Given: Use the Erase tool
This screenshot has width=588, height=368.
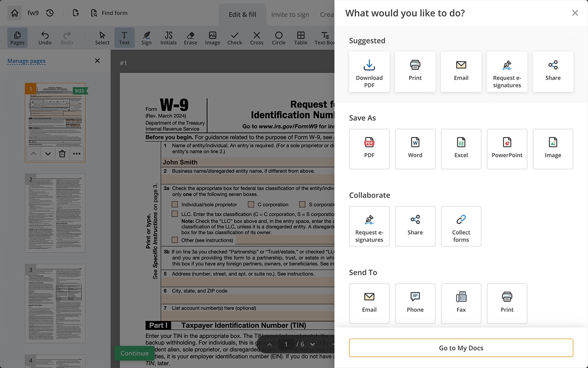Looking at the screenshot, I should click(191, 38).
